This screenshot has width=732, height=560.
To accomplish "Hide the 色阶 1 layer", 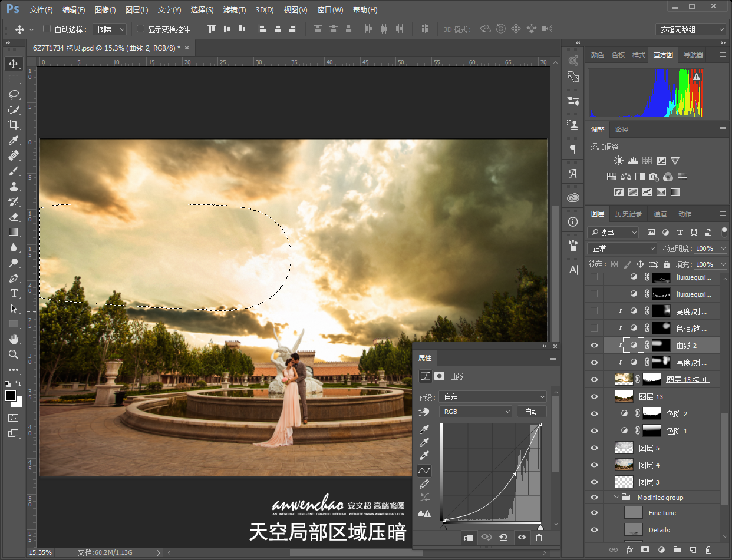I will 594,431.
